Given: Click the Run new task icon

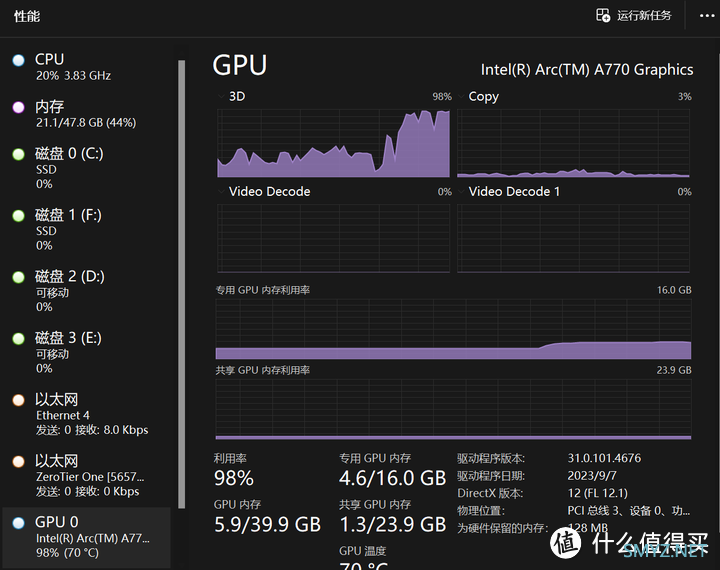Looking at the screenshot, I should coord(603,15).
